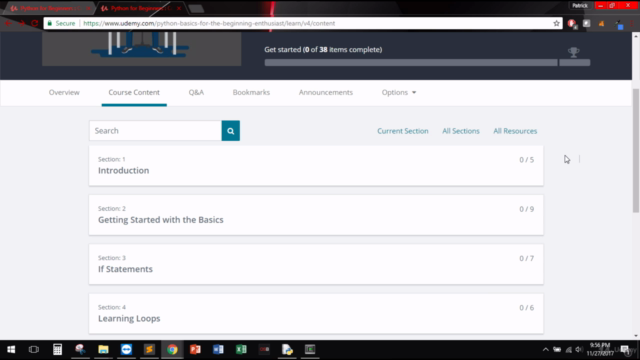This screenshot has width=640, height=360.
Task: Select the Course Content tab
Action: click(x=134, y=93)
